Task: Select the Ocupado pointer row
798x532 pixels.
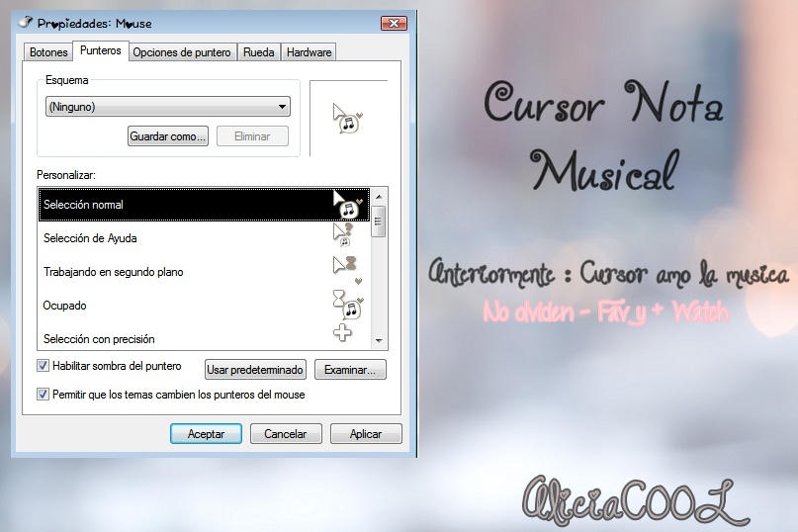Action: [x=204, y=306]
